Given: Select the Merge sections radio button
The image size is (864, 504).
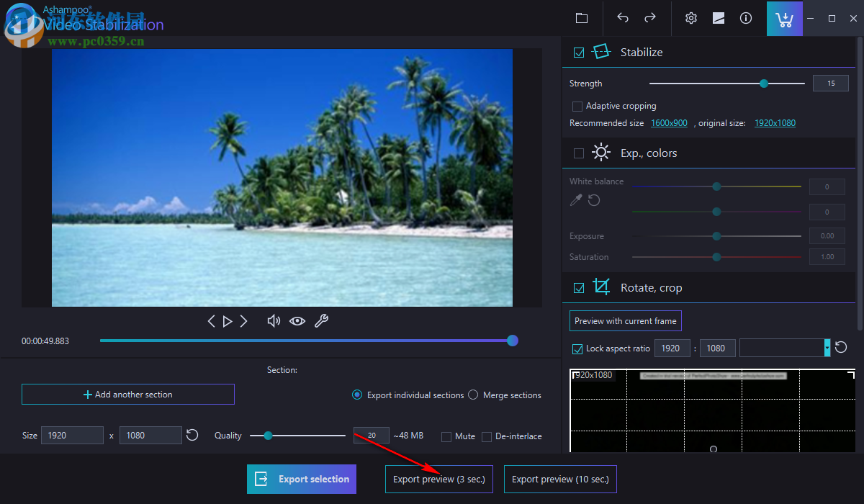Looking at the screenshot, I should coord(473,395).
